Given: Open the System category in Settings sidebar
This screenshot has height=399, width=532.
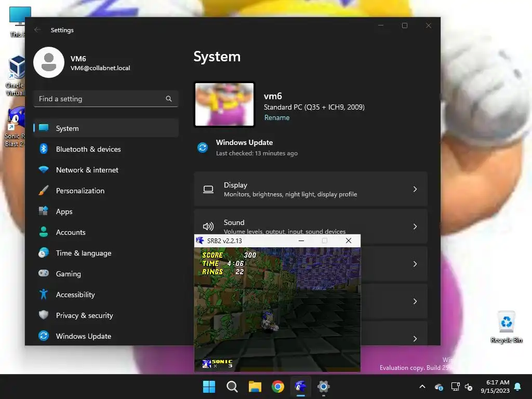Looking at the screenshot, I should coord(106,128).
